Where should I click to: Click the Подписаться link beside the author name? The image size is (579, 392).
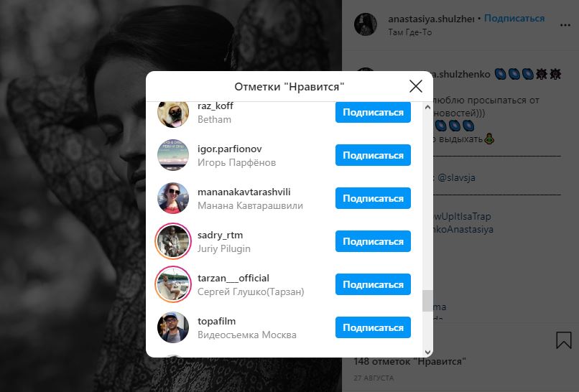pyautogui.click(x=514, y=19)
